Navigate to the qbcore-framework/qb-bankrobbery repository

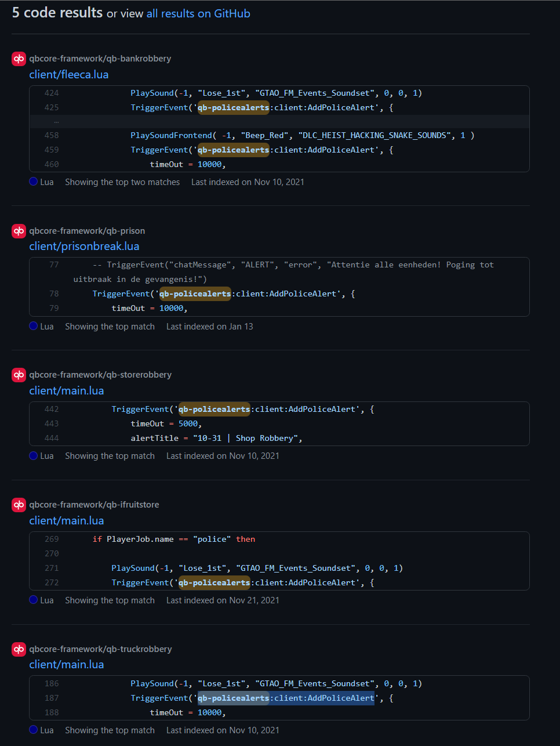(100, 58)
